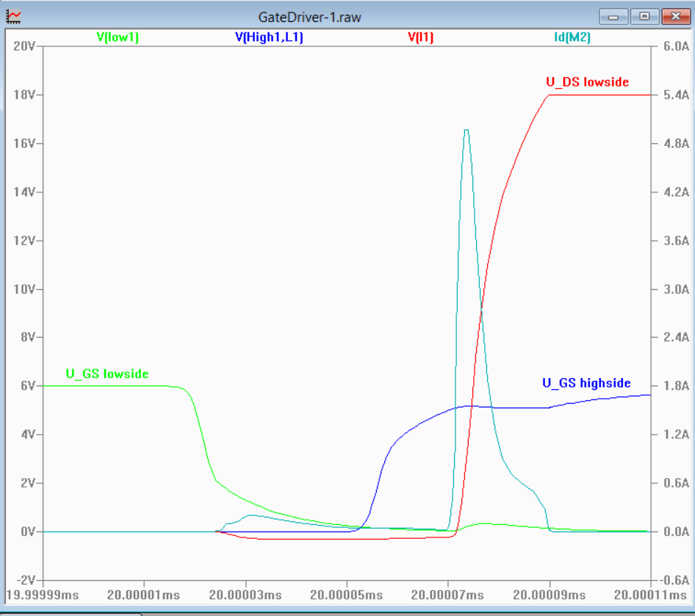Click the -2V left axis label

25,580
